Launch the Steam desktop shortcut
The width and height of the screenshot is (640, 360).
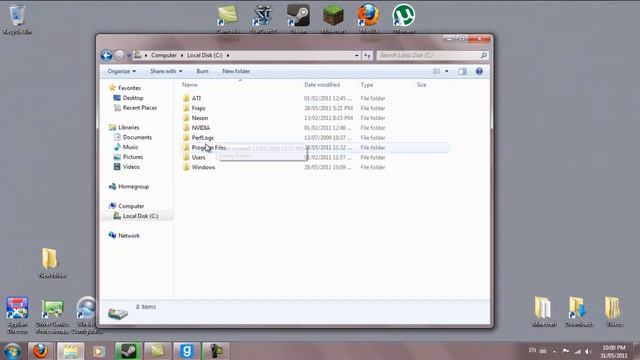pyautogui.click(x=298, y=18)
